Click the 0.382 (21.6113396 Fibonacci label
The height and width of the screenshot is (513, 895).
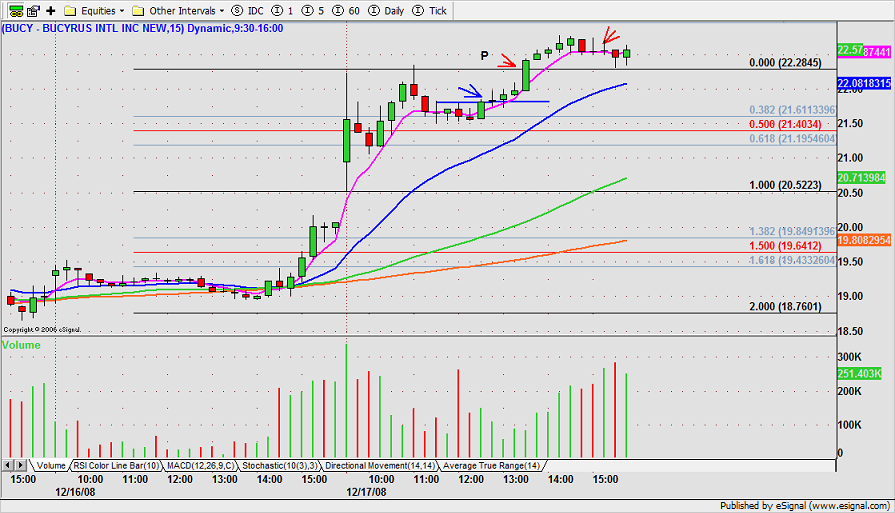792,110
